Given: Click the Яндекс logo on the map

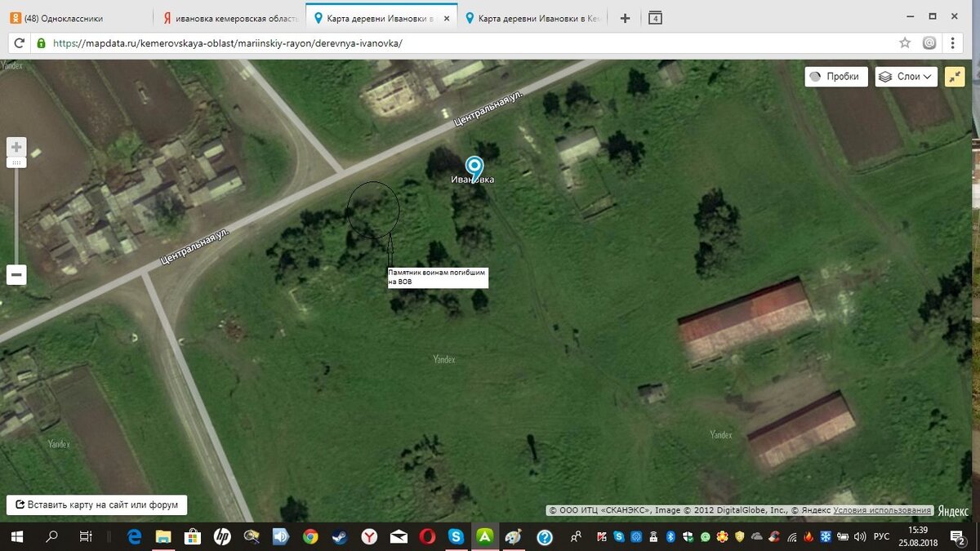Looking at the screenshot, I should point(952,511).
